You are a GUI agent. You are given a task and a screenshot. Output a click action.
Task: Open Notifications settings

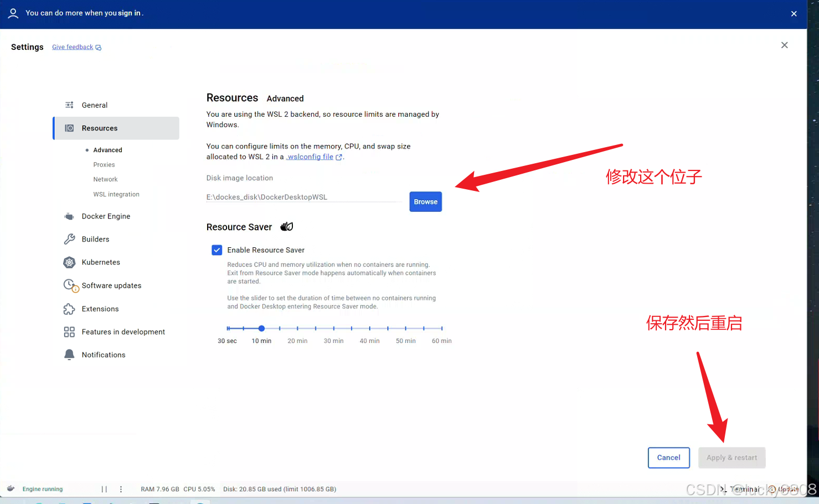click(x=104, y=355)
